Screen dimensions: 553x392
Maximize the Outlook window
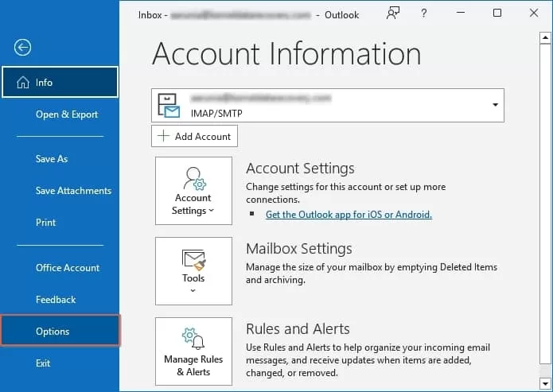[497, 13]
